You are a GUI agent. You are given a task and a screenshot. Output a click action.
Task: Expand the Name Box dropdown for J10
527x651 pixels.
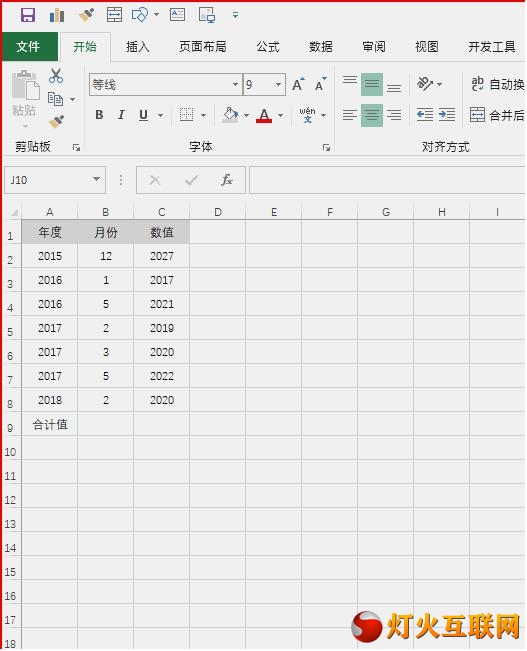point(96,180)
